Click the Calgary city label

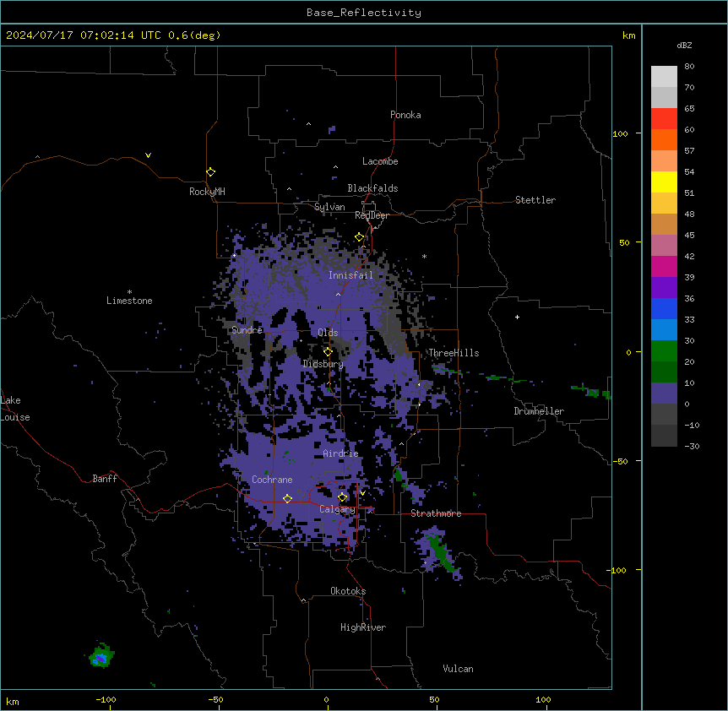337,509
